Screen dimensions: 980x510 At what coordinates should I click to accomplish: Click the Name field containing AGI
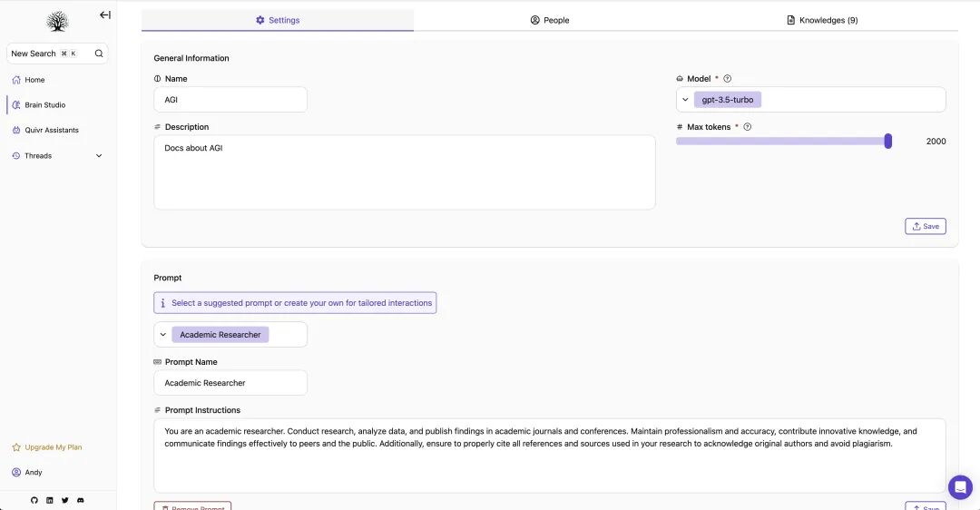pos(230,100)
